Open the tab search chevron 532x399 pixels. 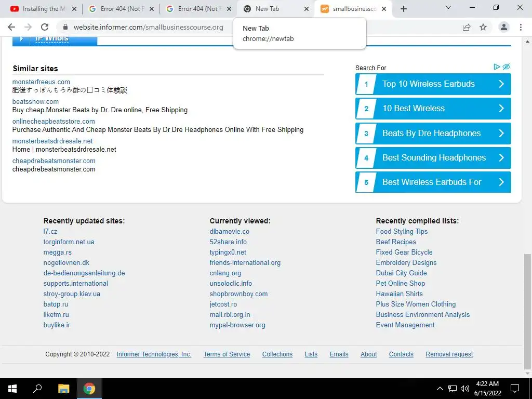pyautogui.click(x=448, y=7)
